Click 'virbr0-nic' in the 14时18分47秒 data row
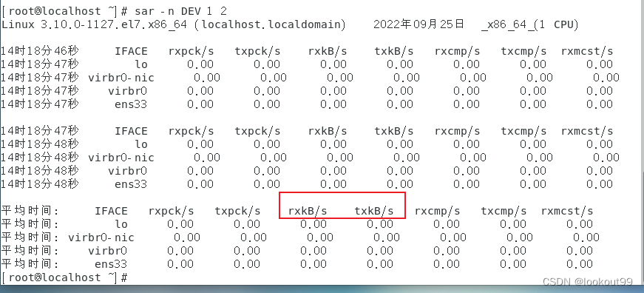644x293 pixels. click(x=121, y=78)
